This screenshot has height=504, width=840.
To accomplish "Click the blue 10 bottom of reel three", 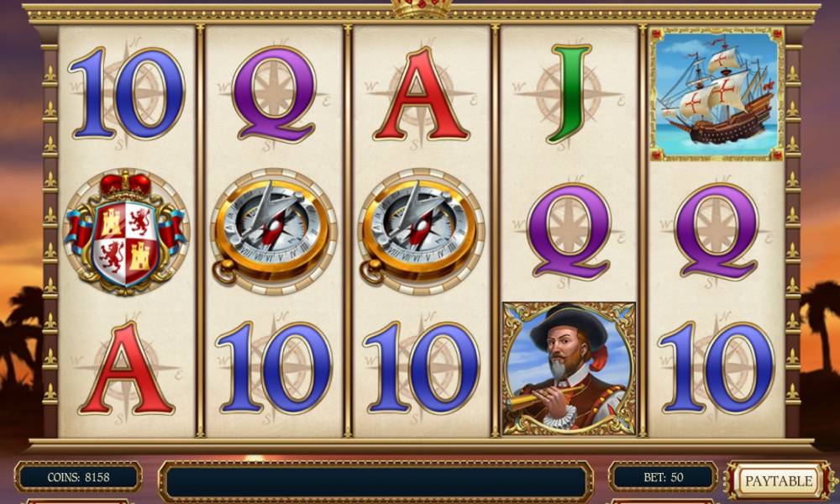I will (421, 369).
